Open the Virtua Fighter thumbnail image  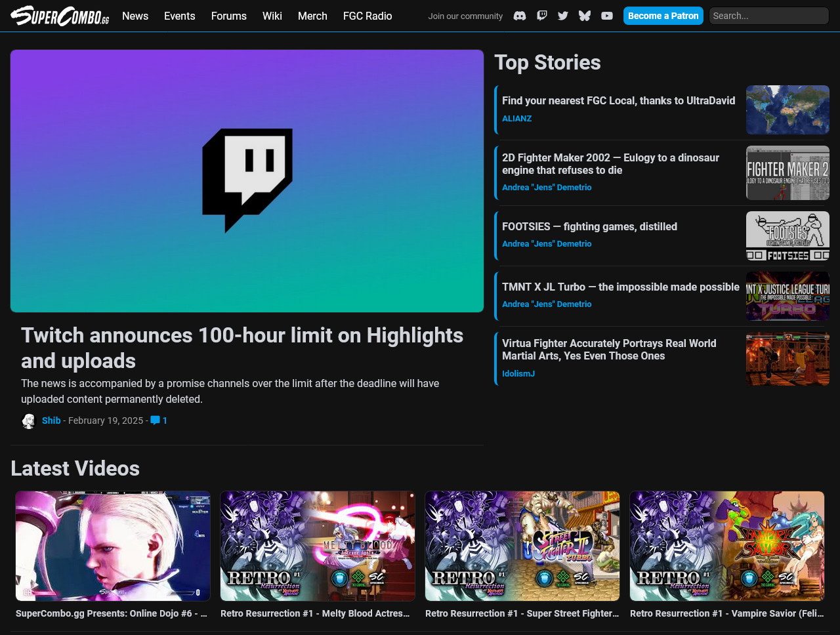click(x=787, y=359)
